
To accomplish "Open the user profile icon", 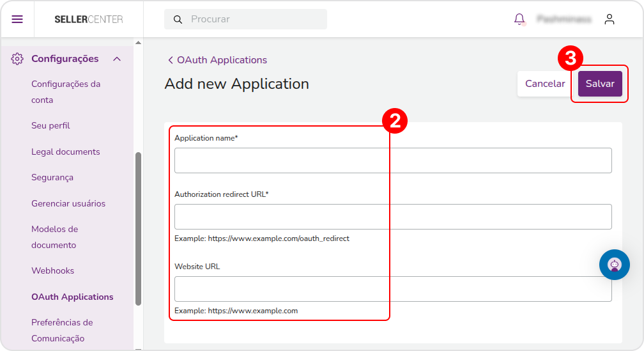I will pos(609,19).
